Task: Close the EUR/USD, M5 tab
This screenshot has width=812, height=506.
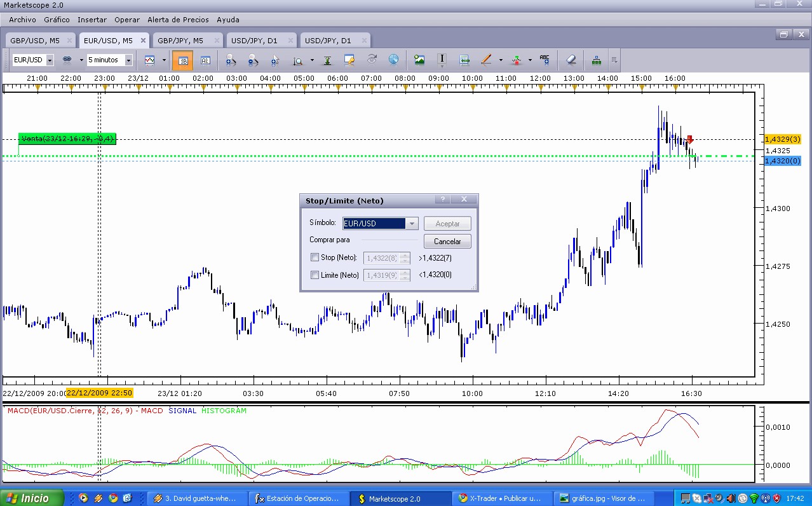Action: 143,41
